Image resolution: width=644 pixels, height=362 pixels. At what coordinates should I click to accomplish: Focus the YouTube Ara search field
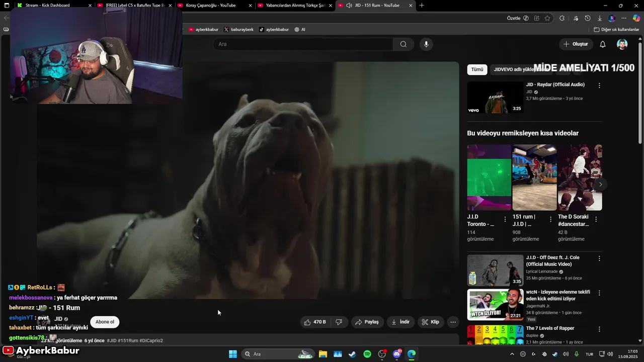tap(303, 44)
